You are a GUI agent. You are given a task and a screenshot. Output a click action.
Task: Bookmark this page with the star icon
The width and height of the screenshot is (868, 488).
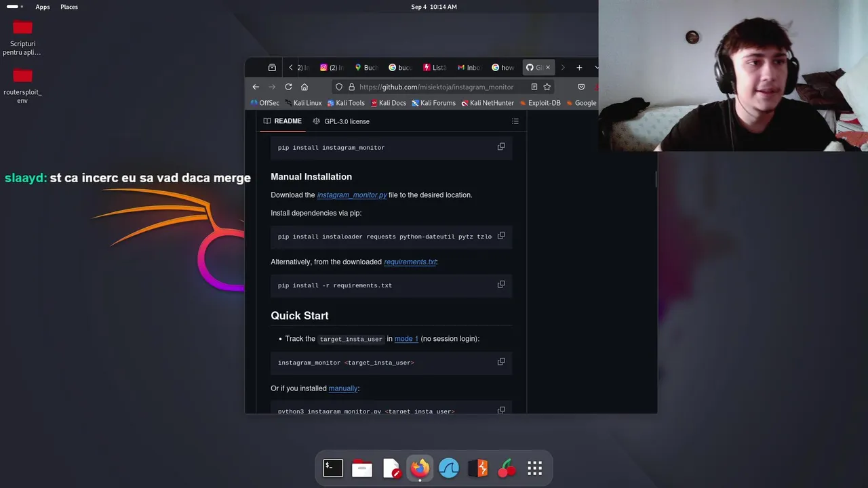(x=547, y=87)
